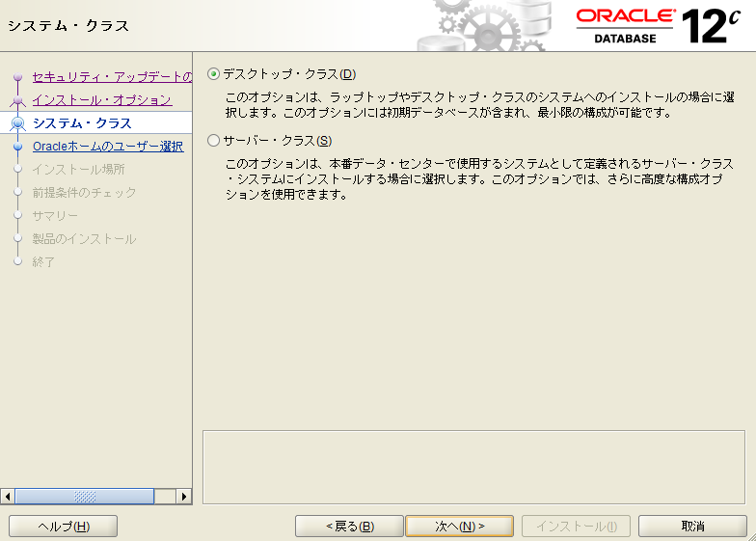
Task: Click the システム・クラス page title
Action: tap(68, 25)
